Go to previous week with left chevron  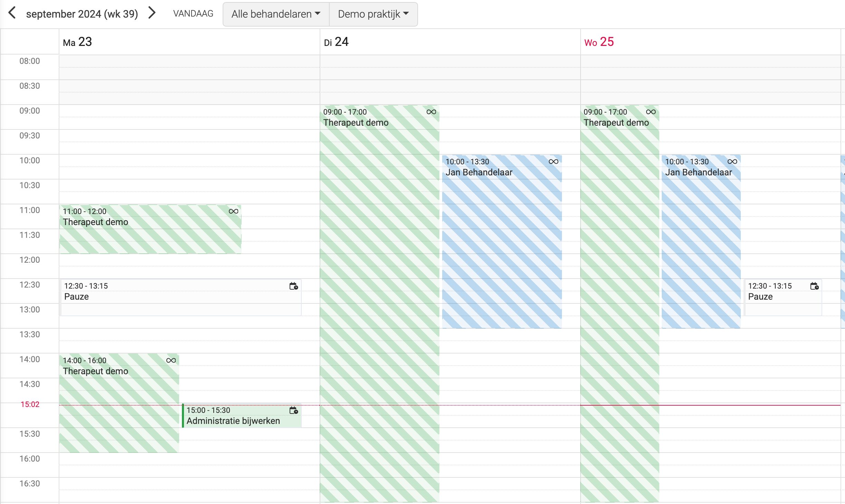[12, 13]
